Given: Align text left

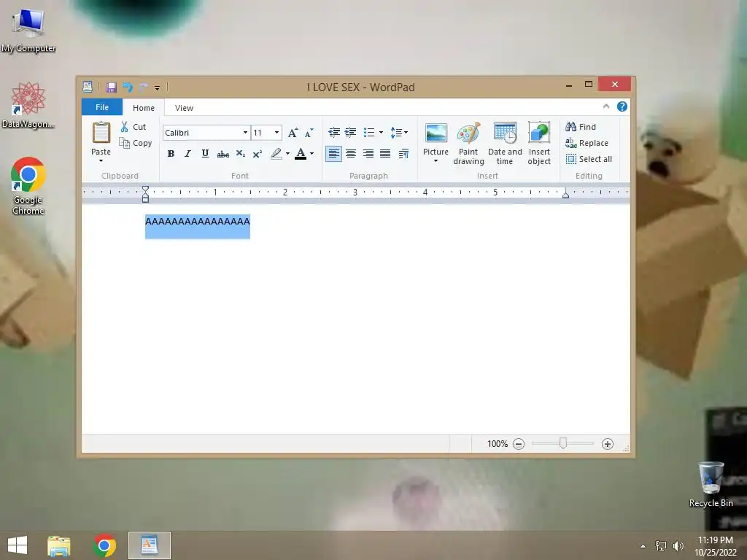Looking at the screenshot, I should click(333, 154).
